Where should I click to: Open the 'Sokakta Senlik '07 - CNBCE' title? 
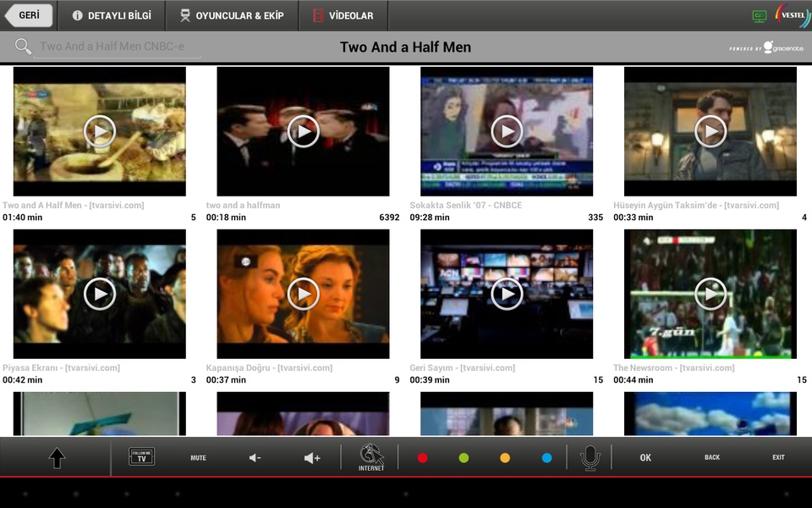(x=465, y=205)
